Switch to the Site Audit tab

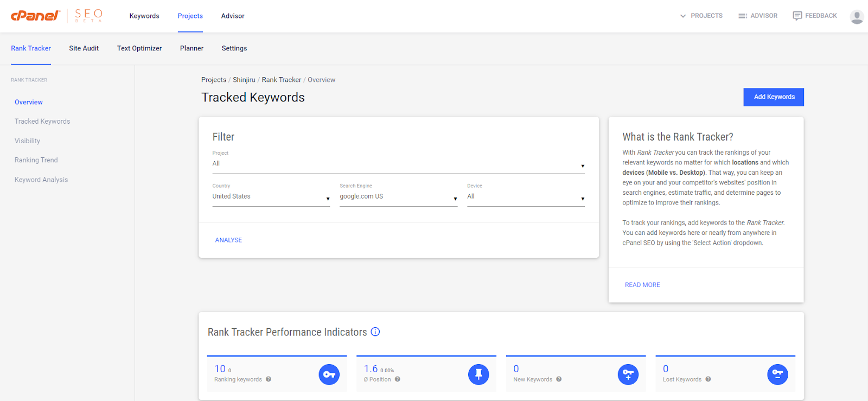[x=84, y=48]
